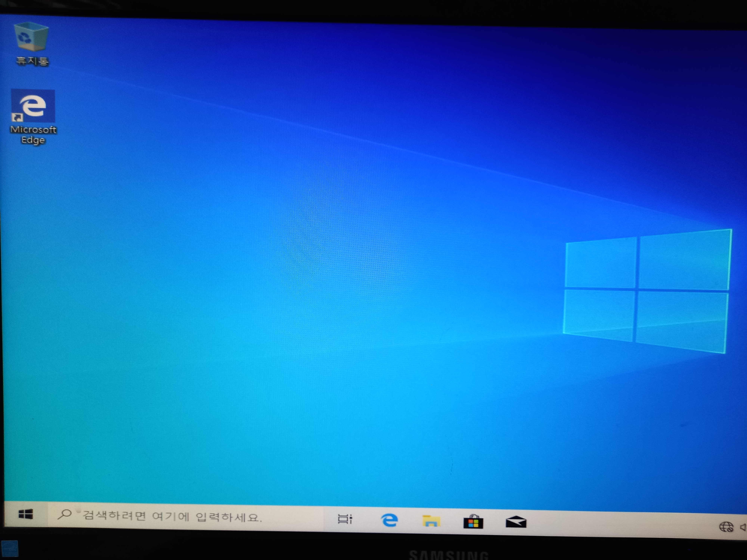The image size is (747, 560).
Task: Open the Mail app on taskbar
Action: point(516,522)
